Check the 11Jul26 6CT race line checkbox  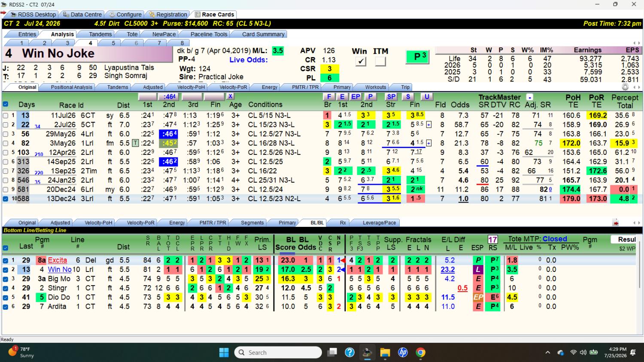(6, 115)
